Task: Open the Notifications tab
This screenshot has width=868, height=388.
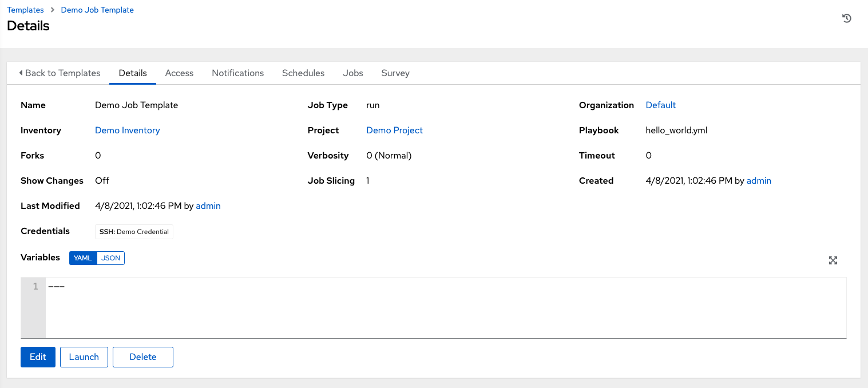Action: [237, 73]
